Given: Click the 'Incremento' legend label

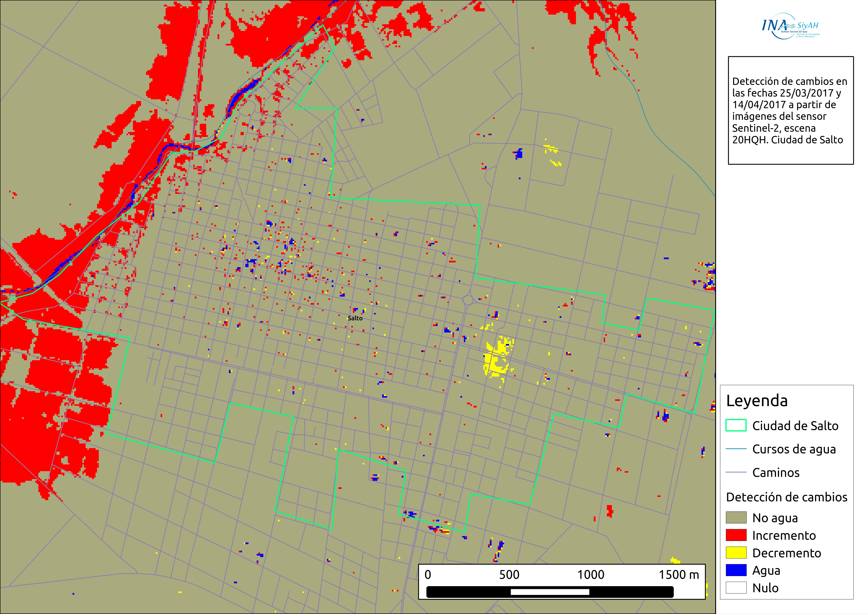Looking at the screenshot, I should [784, 535].
